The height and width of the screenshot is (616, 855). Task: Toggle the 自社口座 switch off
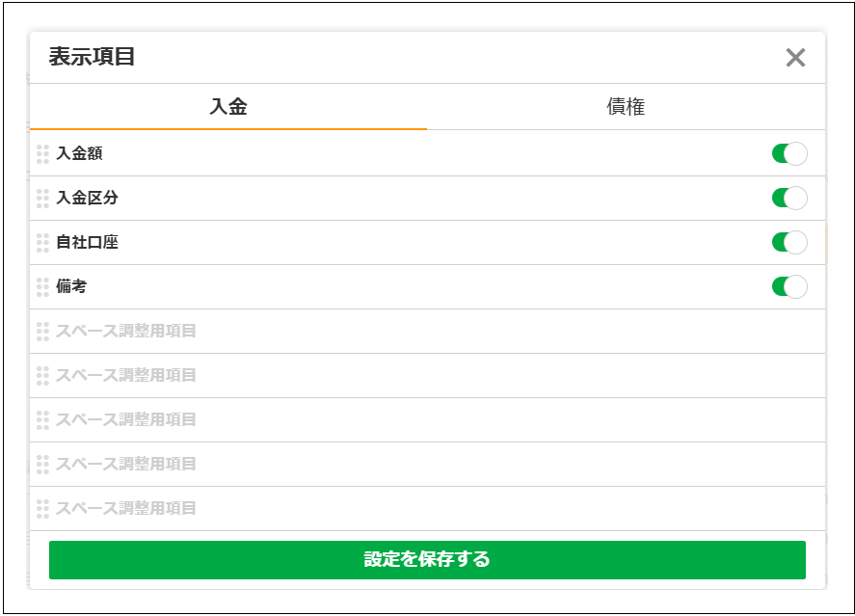coord(788,243)
